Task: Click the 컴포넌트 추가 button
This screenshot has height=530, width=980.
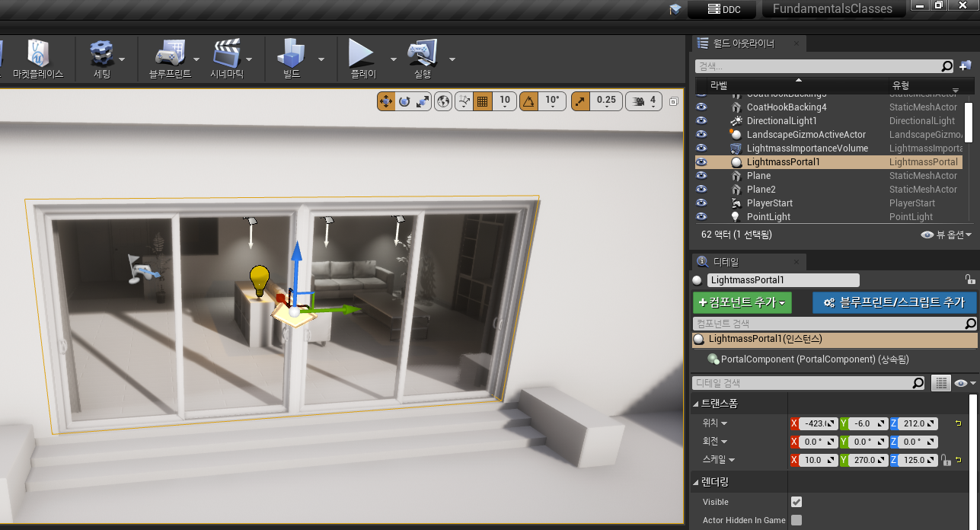Action: click(x=742, y=302)
